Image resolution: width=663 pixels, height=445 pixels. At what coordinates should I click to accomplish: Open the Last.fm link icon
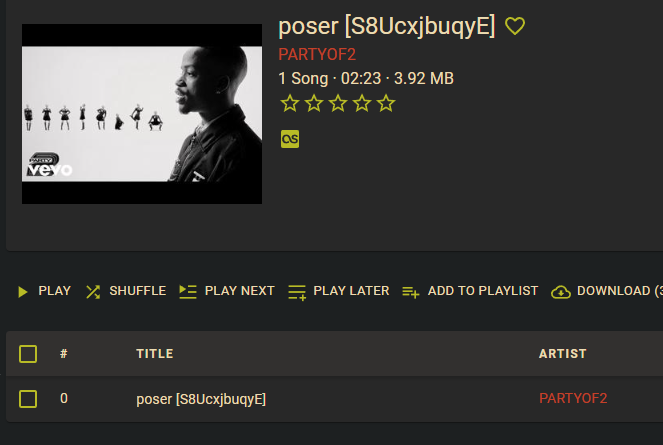(290, 139)
